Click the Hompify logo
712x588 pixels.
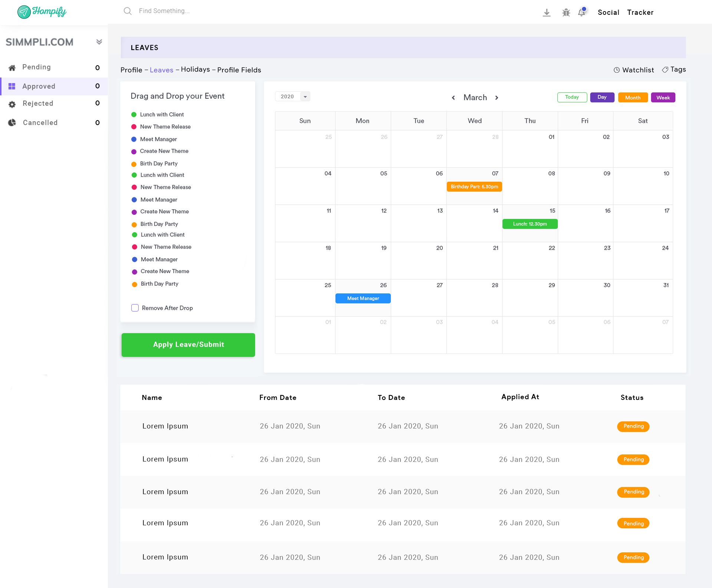coord(42,12)
